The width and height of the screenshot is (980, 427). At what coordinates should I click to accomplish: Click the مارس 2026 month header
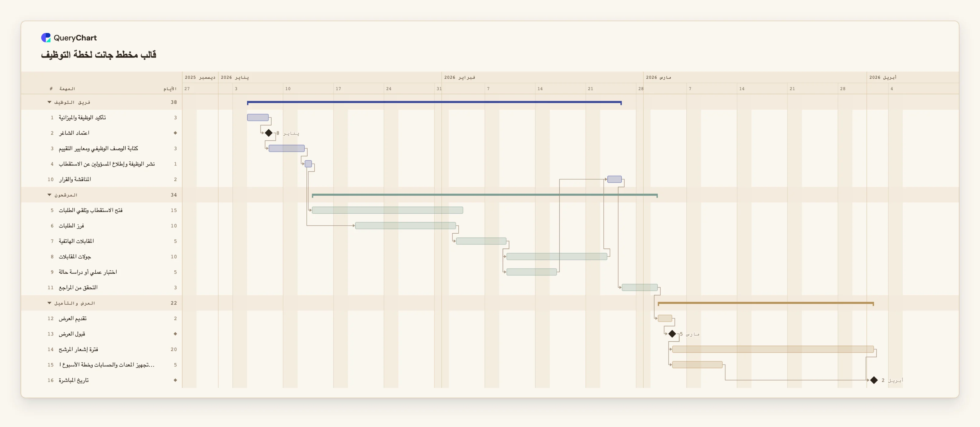point(658,77)
